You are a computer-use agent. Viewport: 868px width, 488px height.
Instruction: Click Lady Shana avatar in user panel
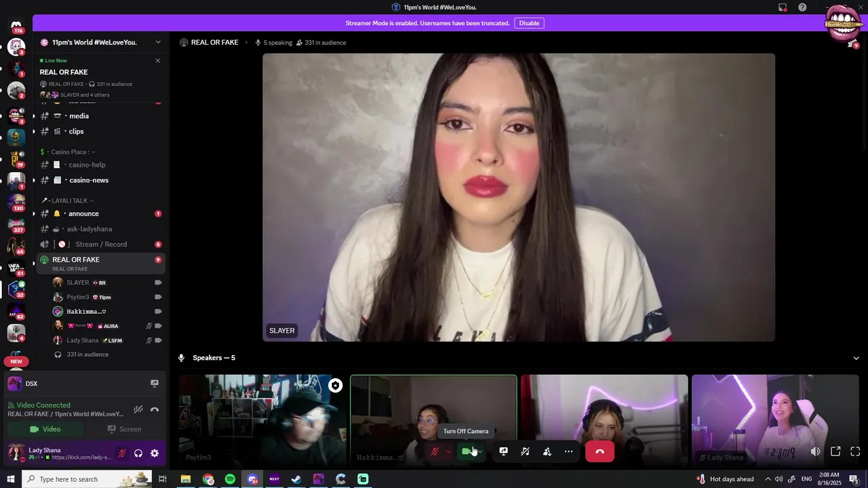pyautogui.click(x=16, y=453)
